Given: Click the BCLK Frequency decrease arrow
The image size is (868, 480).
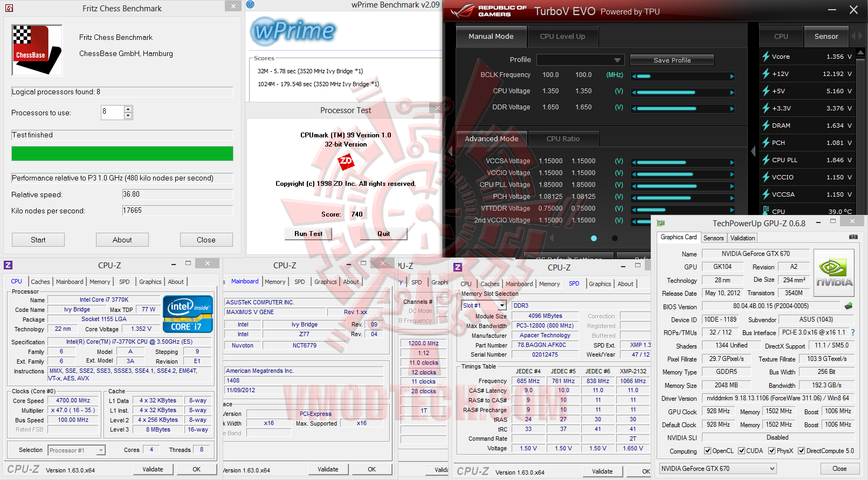Looking at the screenshot, I should pos(634,76).
